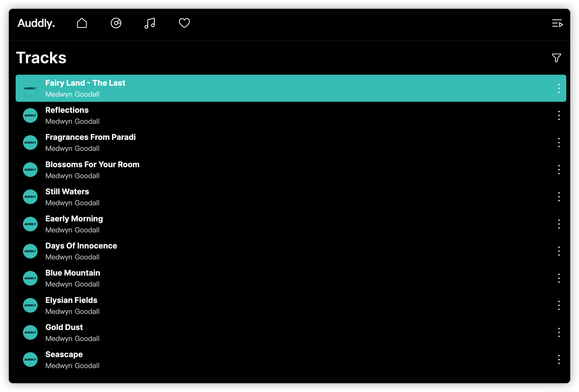
Task: Select the track title Fairy Land - The Last
Action: tap(85, 83)
